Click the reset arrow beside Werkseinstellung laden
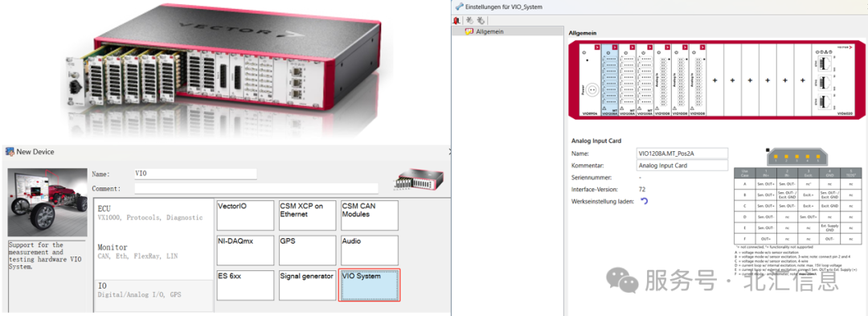 pyautogui.click(x=644, y=202)
